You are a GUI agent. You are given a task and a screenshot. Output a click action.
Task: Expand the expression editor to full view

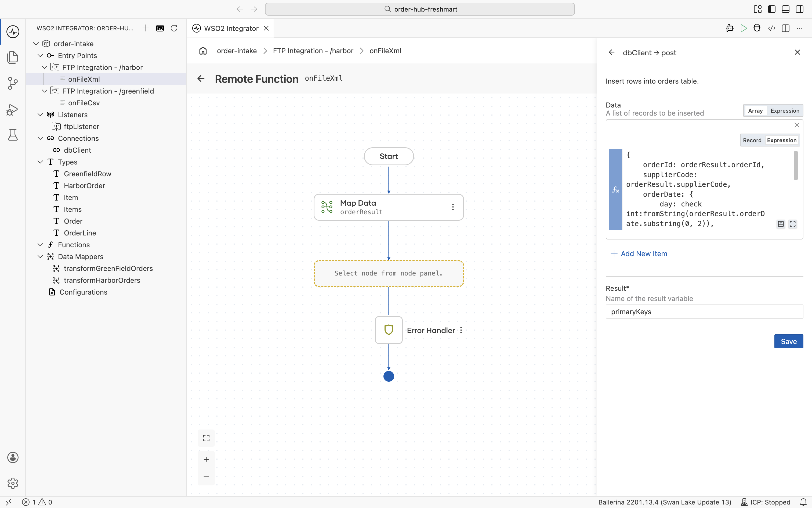coord(793,224)
